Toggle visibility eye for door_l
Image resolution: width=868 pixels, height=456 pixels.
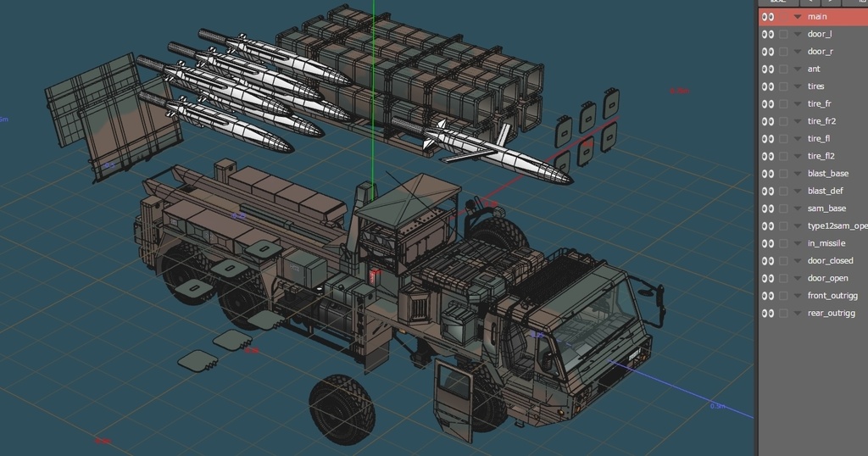coord(768,34)
